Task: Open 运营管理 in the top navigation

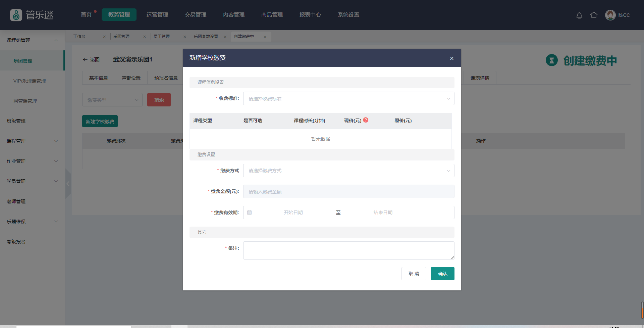Action: 157,15
